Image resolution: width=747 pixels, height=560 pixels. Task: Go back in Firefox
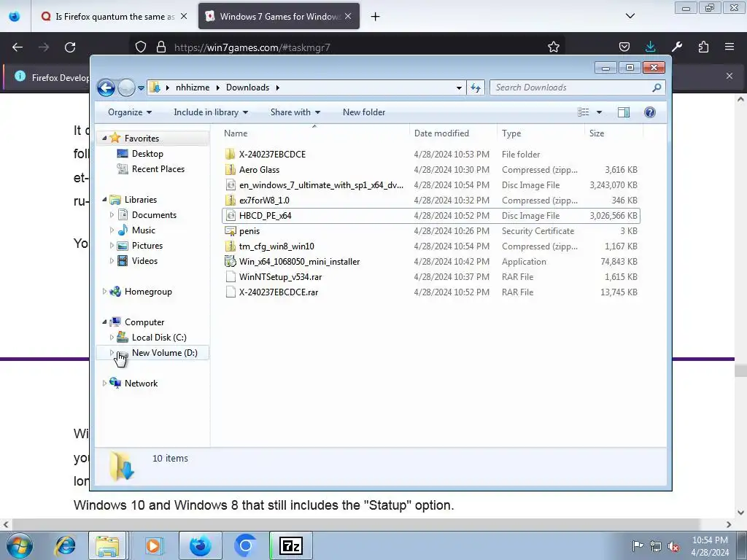tap(18, 47)
